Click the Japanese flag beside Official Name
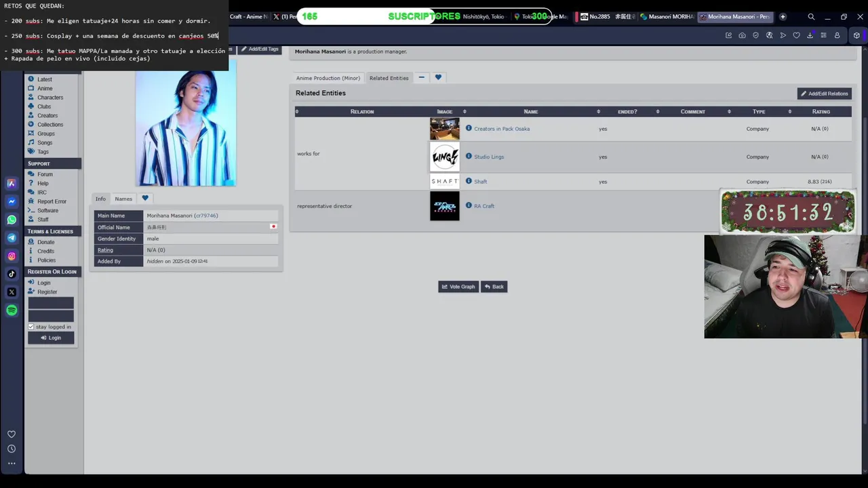Screen dimensions: 868x488 [x=273, y=227]
